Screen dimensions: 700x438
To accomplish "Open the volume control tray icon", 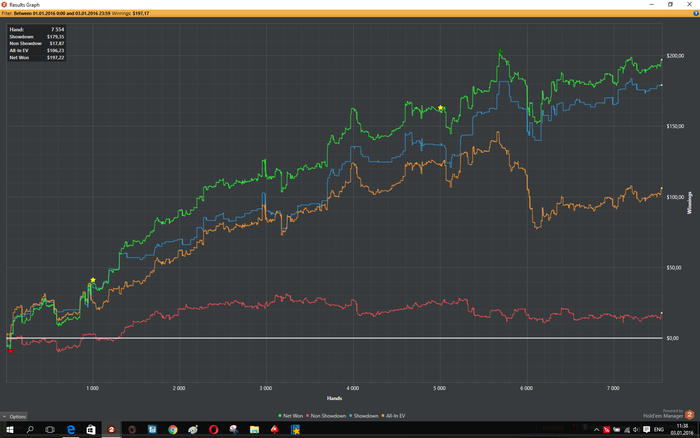I will pyautogui.click(x=636, y=430).
